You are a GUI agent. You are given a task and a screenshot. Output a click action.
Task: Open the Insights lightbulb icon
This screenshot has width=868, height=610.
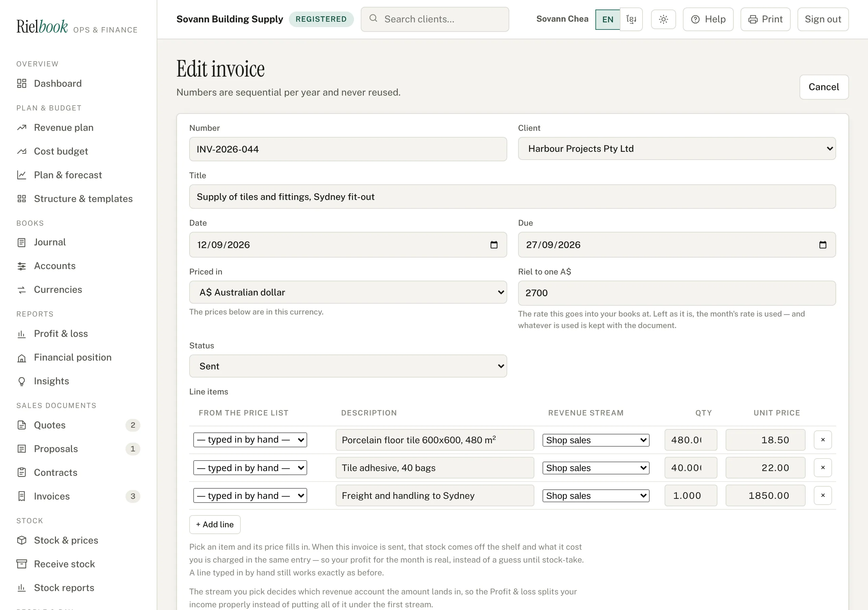coord(22,381)
